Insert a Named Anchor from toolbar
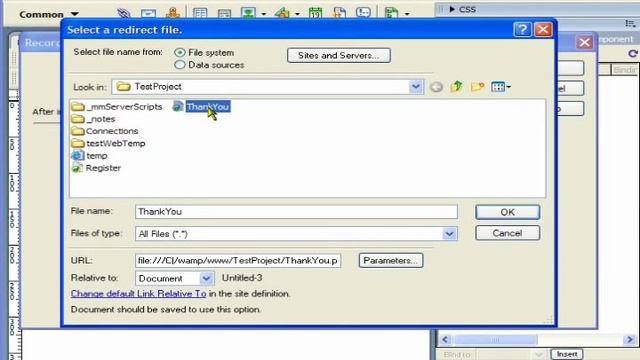 tap(173, 13)
